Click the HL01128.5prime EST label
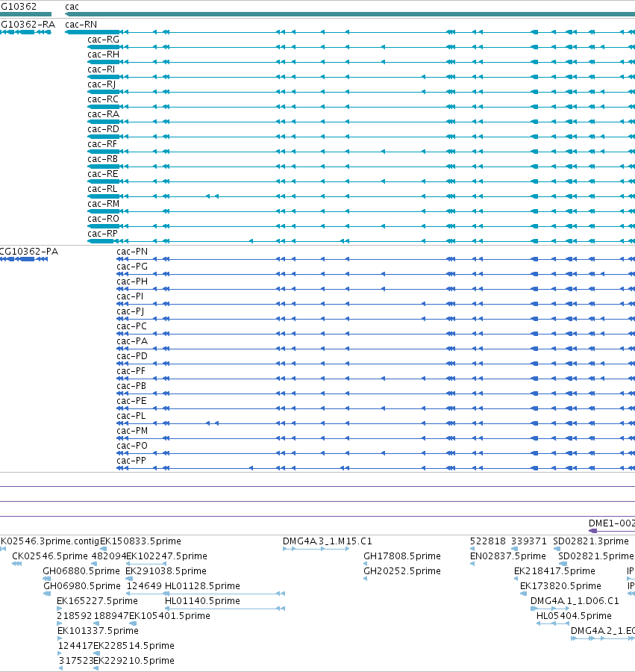 (x=202, y=586)
